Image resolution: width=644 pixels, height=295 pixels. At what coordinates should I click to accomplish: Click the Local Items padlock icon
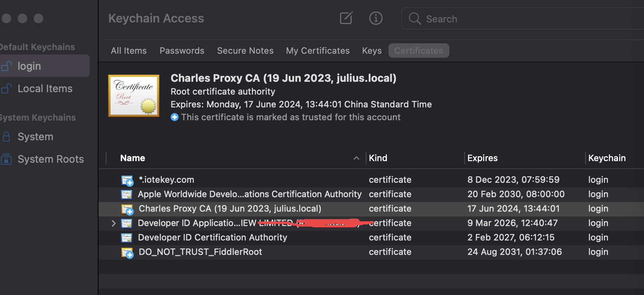6,88
